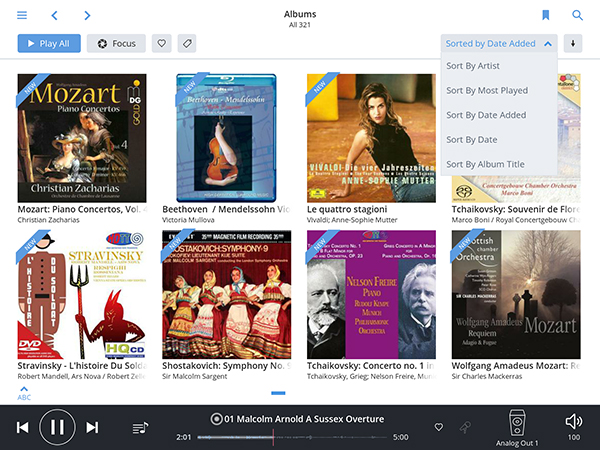Click the now playing track title
Screen dimensions: 600x450
[x=304, y=419]
